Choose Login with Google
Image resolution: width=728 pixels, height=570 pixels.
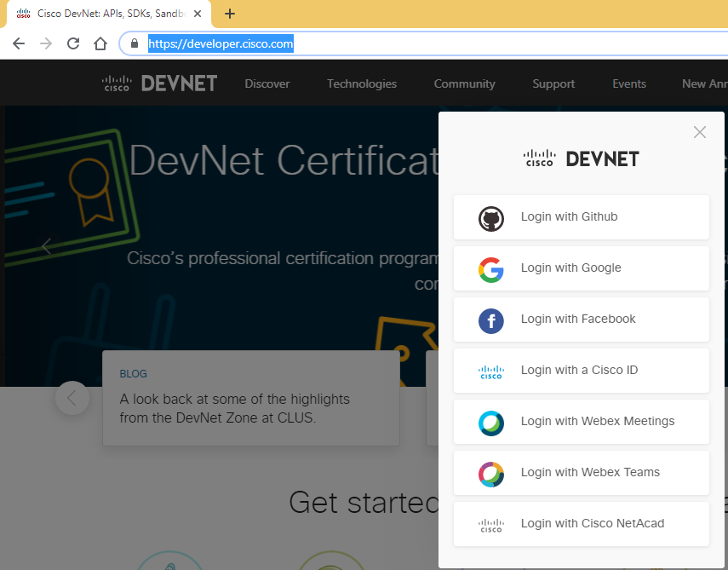point(582,268)
